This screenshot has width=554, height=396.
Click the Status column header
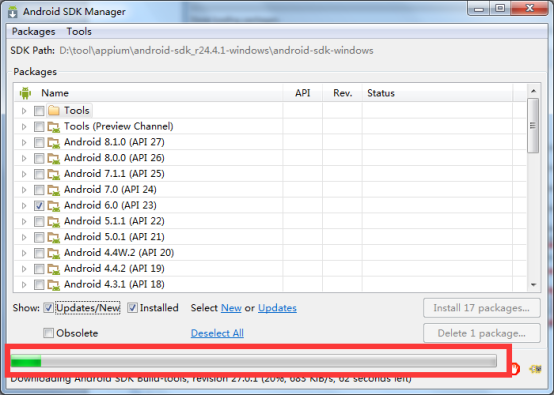[x=437, y=93]
